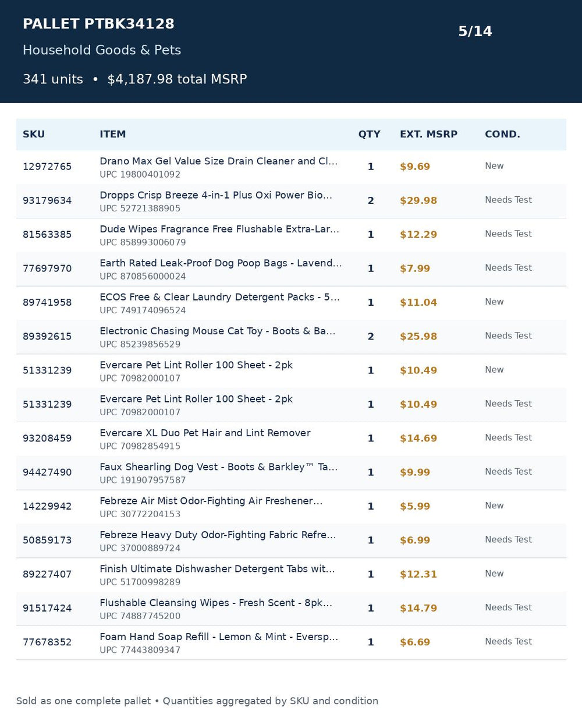Image resolution: width=582 pixels, height=728 pixels.
Task: Click the SKU column header
Action: (x=34, y=135)
